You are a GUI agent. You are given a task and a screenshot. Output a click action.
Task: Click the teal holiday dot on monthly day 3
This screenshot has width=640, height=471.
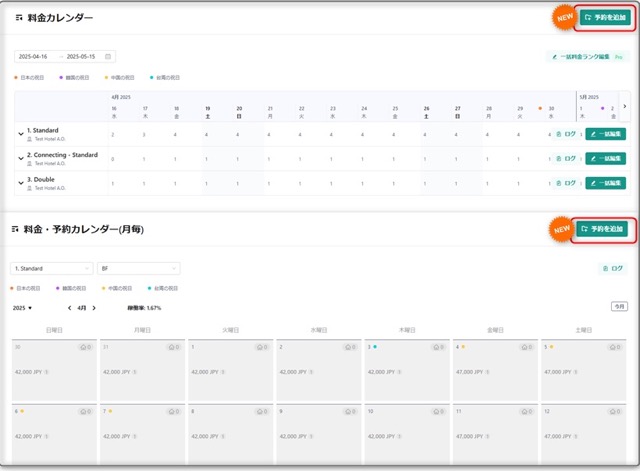click(375, 347)
